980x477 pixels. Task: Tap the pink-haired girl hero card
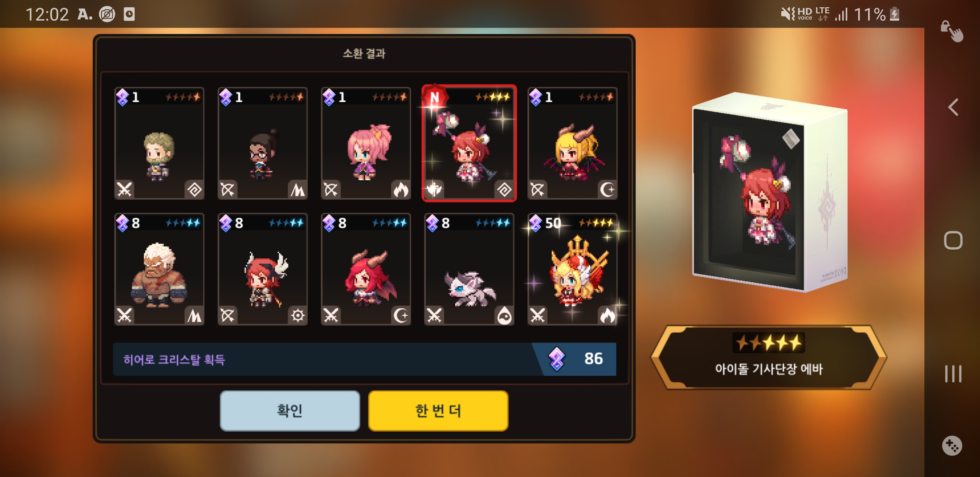click(366, 143)
